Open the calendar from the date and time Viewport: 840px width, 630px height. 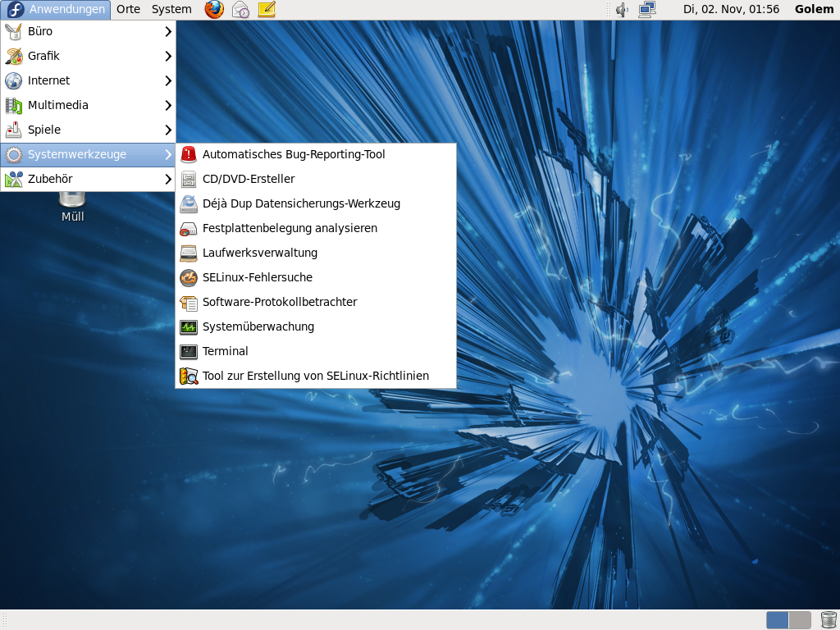point(731,10)
